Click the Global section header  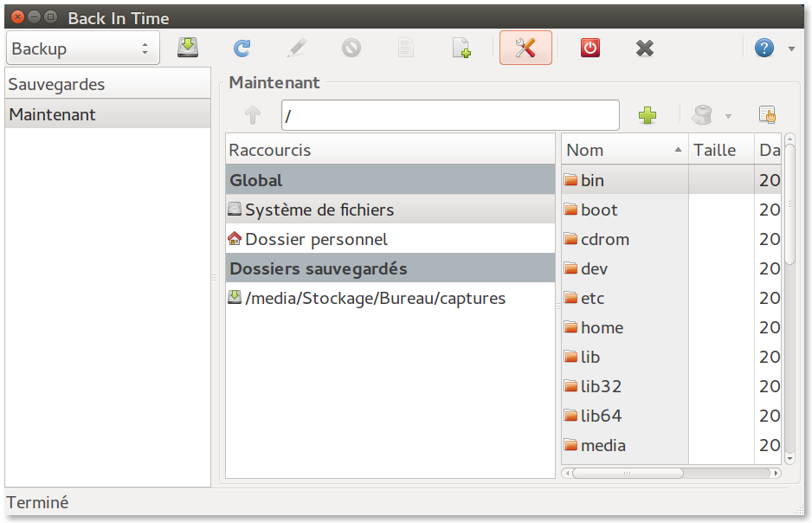pyautogui.click(x=390, y=180)
